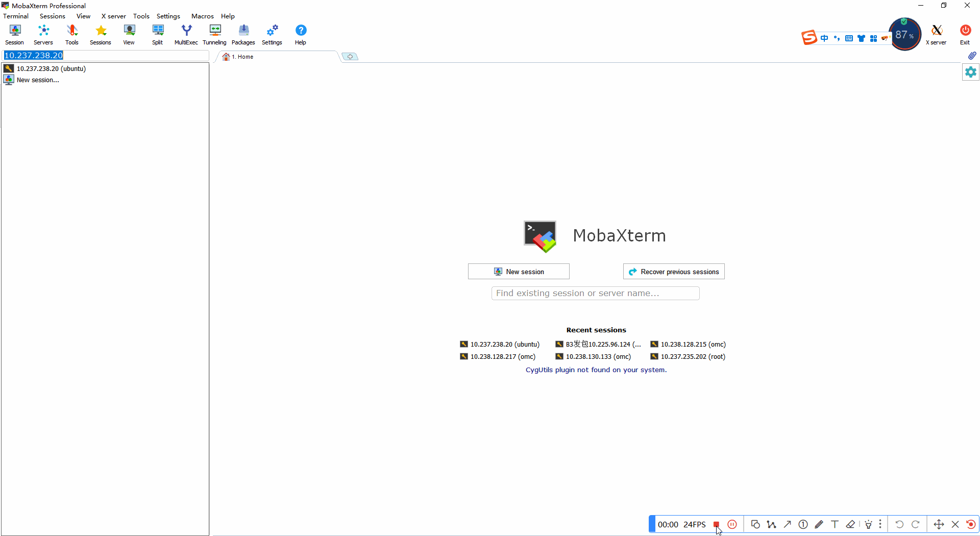Click Recover previous sessions button
980x536 pixels.
674,272
